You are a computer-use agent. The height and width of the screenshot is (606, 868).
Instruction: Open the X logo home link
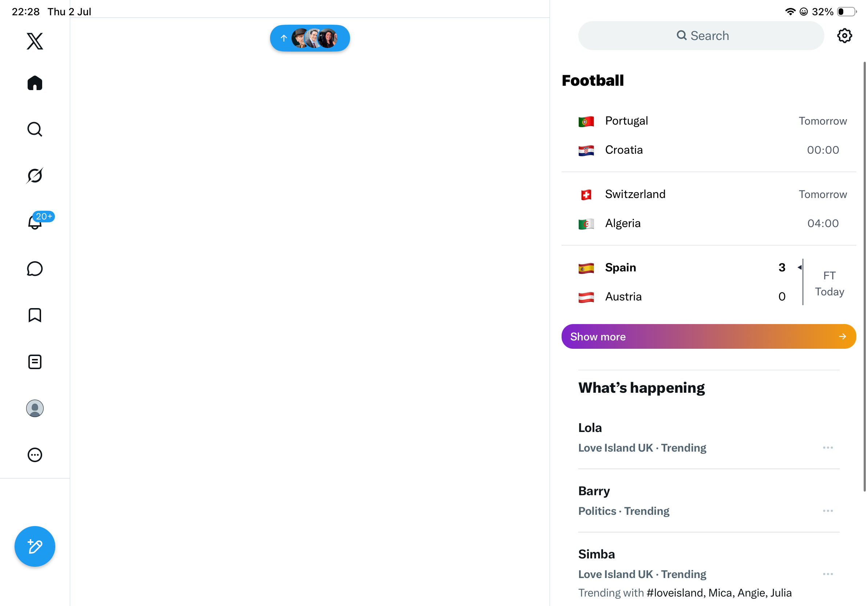(x=35, y=41)
